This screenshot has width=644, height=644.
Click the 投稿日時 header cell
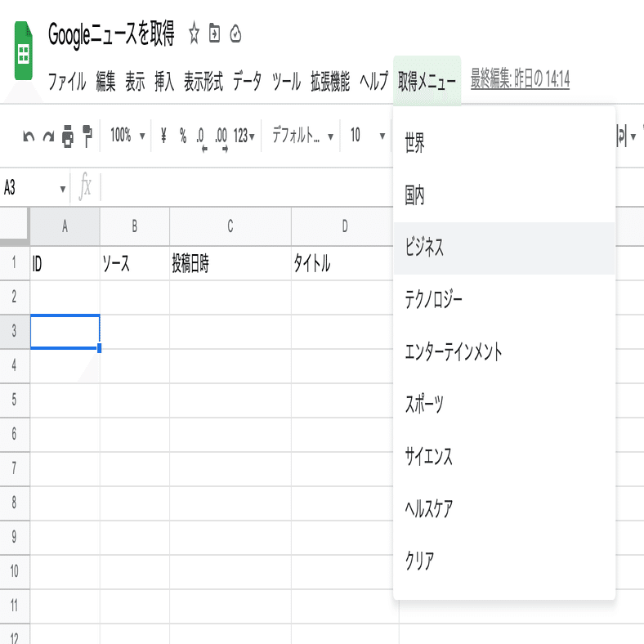coord(230,263)
